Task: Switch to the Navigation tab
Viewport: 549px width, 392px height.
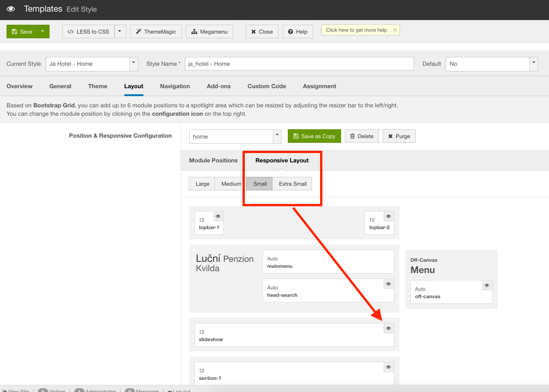Action: pyautogui.click(x=175, y=86)
